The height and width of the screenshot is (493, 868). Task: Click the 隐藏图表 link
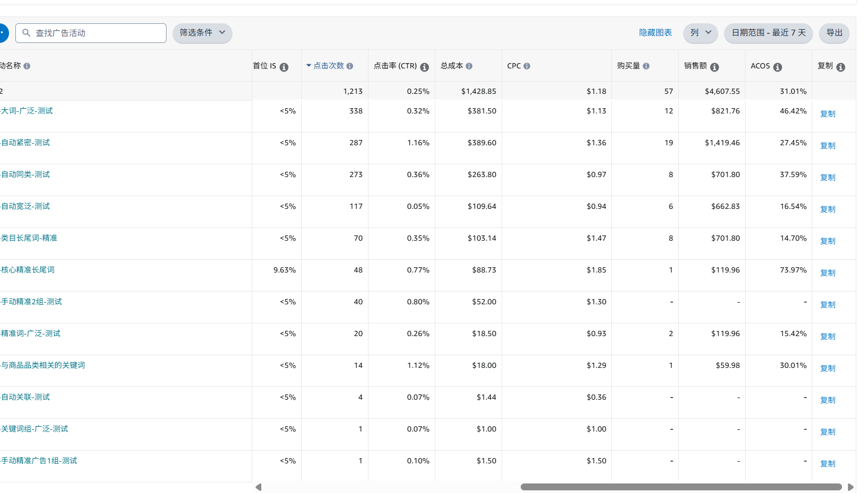[655, 33]
